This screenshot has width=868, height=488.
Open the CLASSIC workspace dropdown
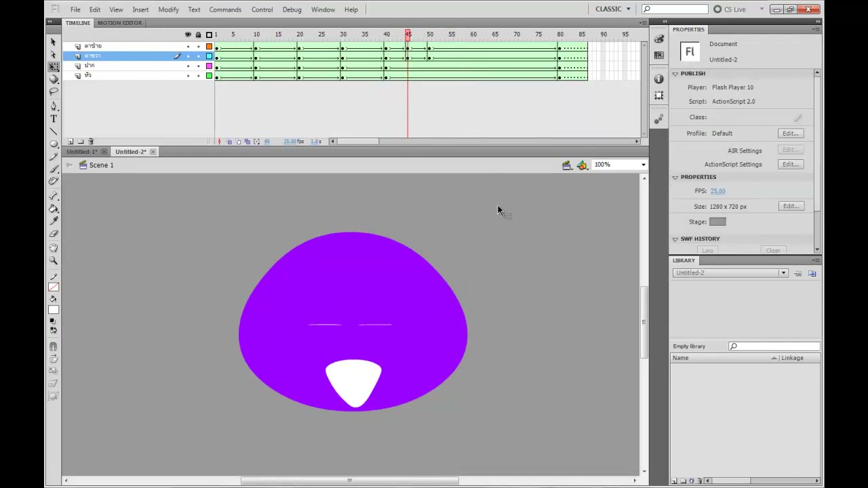[x=613, y=9]
